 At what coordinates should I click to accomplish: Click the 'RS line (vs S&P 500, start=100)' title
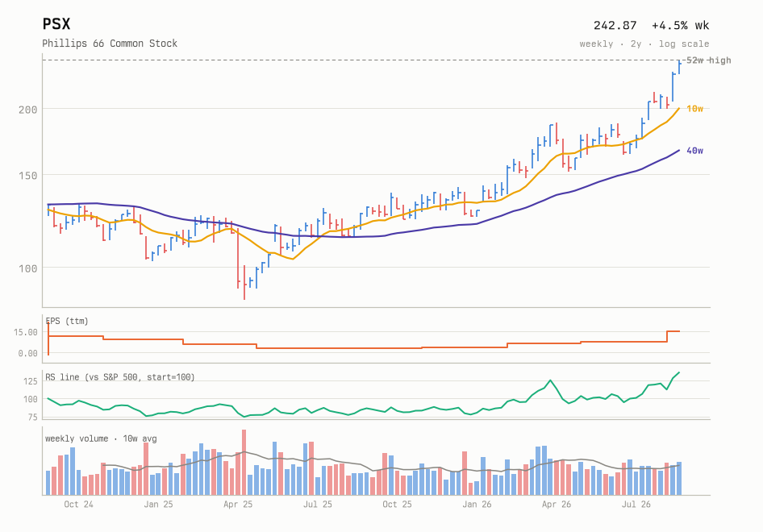(120, 377)
